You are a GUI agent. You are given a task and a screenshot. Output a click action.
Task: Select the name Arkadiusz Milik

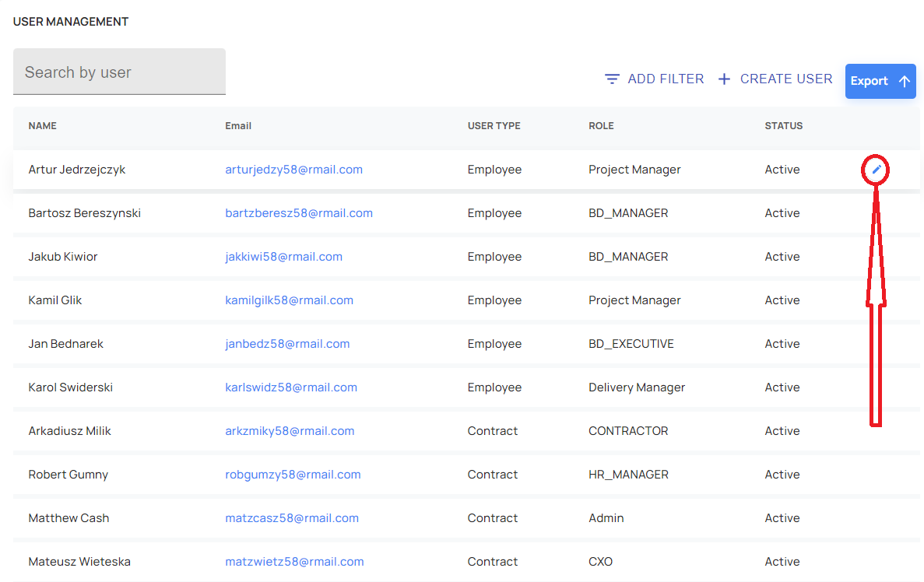point(69,431)
